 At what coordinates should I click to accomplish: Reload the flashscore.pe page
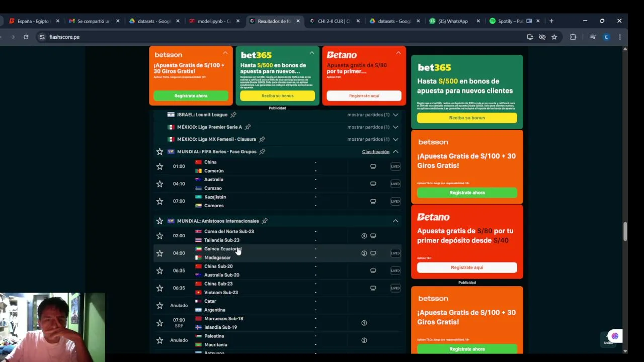coord(26,37)
